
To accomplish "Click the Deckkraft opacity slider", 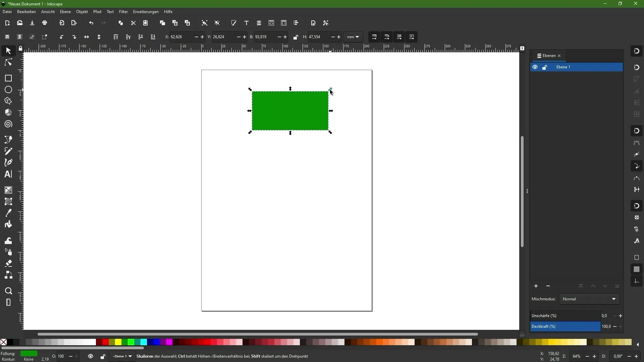I will tap(565, 326).
